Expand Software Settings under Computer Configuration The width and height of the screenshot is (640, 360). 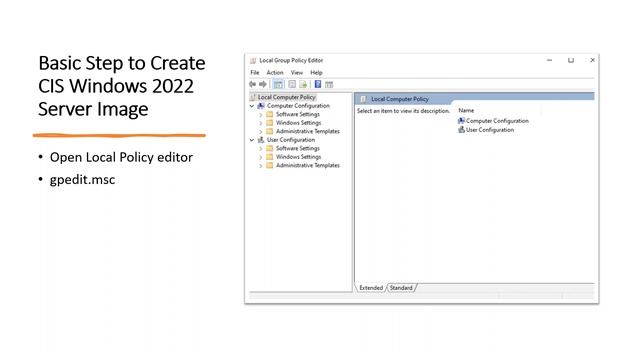pos(260,115)
